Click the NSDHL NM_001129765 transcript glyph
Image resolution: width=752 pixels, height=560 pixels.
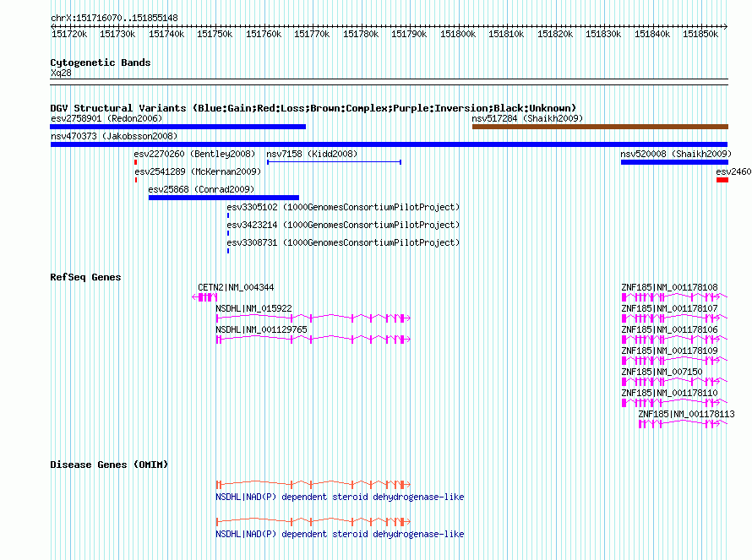click(x=313, y=340)
